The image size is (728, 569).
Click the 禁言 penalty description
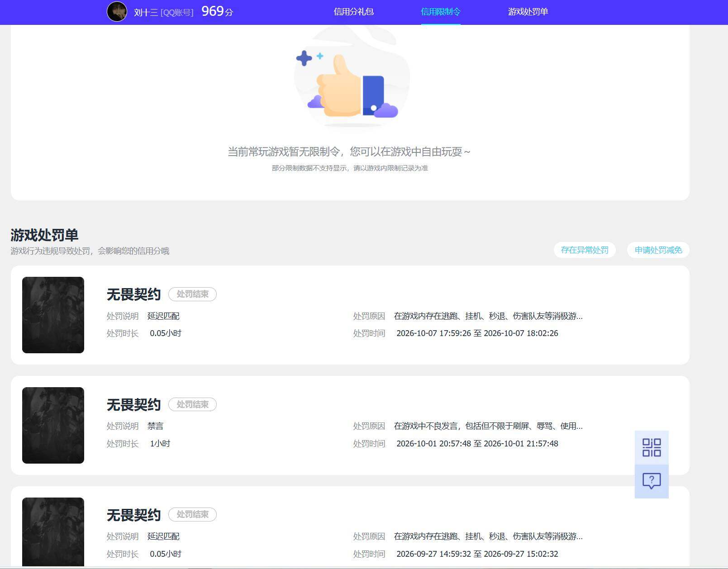click(155, 426)
